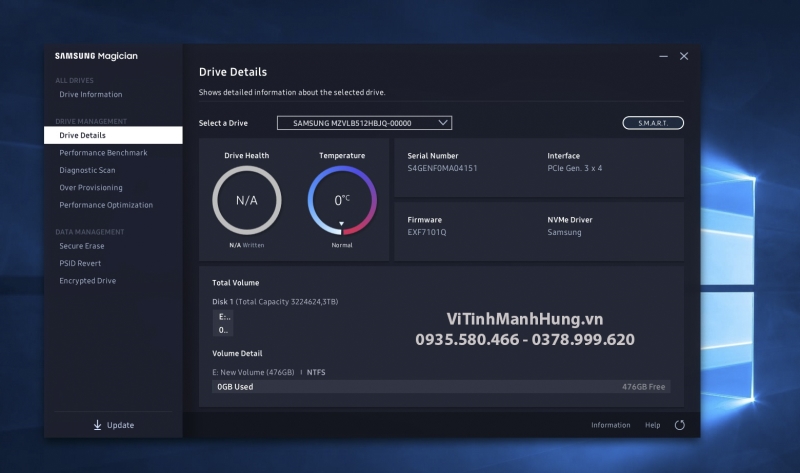Viewport: 800px width, 473px height.
Task: Click the 476GB Free label
Action: click(643, 387)
